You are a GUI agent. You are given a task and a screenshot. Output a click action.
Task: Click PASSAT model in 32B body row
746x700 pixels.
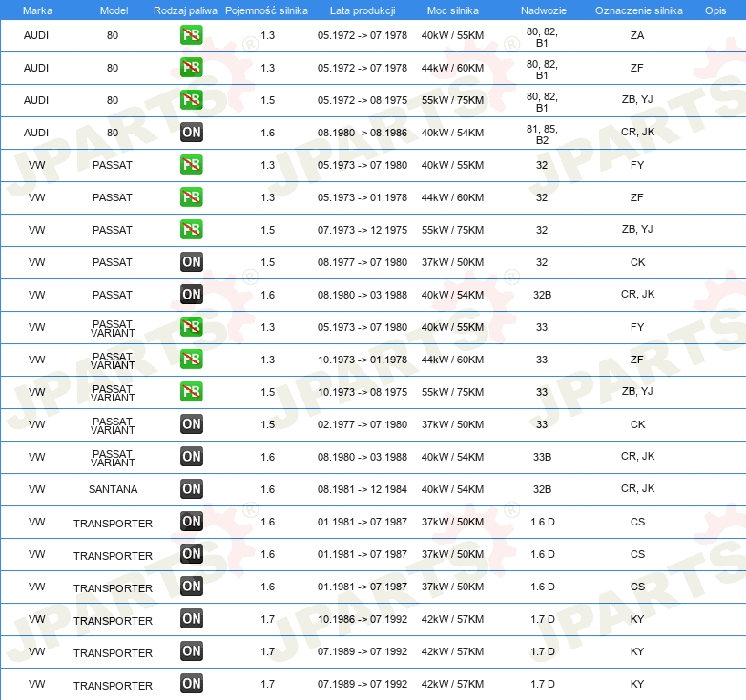pos(113,295)
